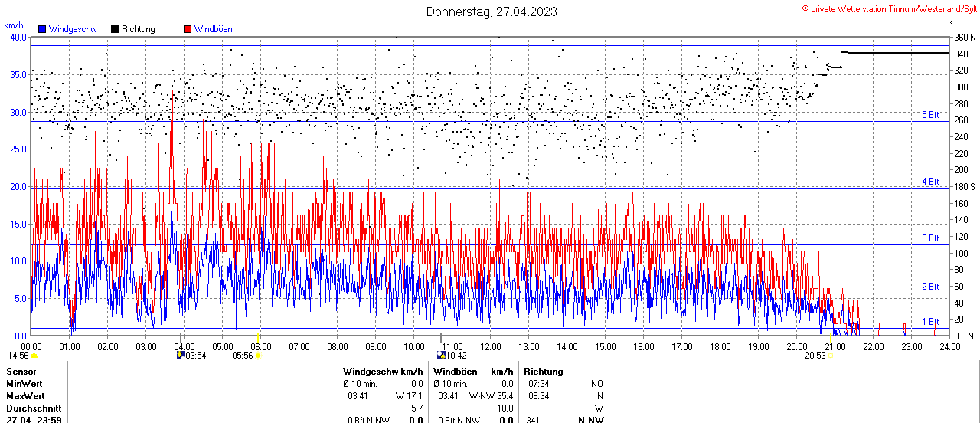
Task: Select the Windgeschw legend label
Action: click(x=73, y=29)
